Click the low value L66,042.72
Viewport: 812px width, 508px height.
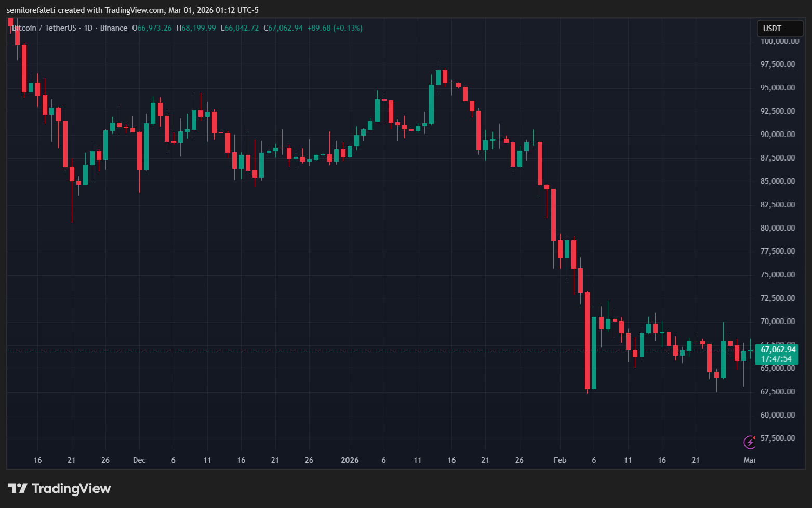[239, 28]
